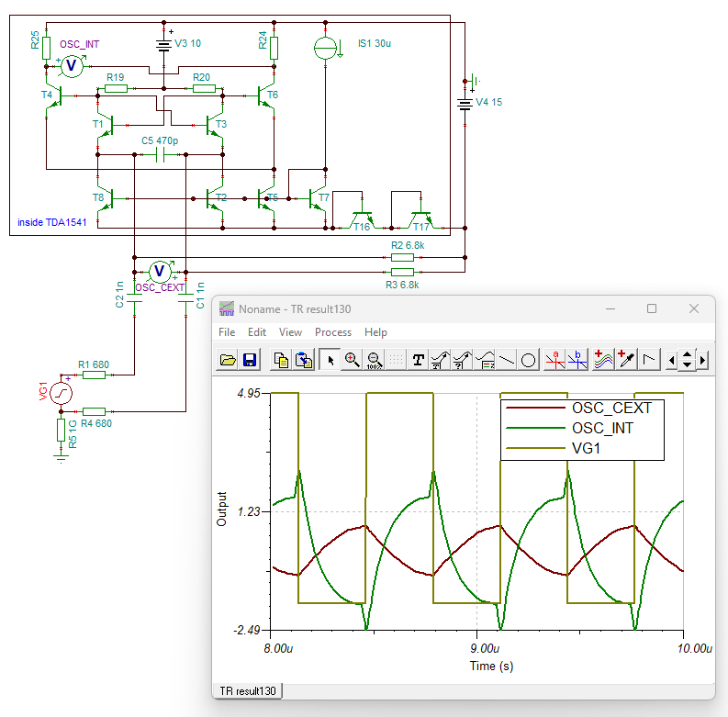Image resolution: width=728 pixels, height=717 pixels.
Task: Click the OSC_CEXT voltmeter symbol in schematic
Action: pos(160,271)
